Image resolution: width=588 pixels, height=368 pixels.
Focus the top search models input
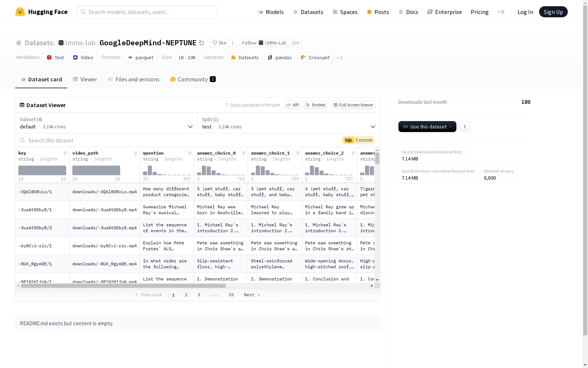(x=147, y=12)
